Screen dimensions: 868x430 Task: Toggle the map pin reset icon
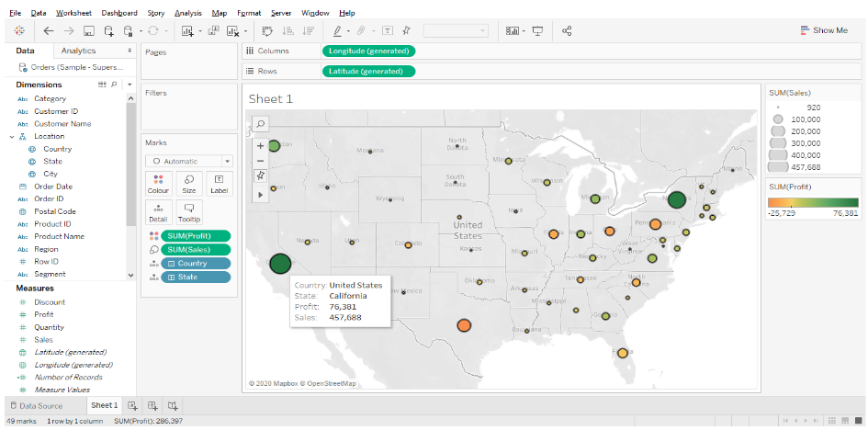click(260, 175)
